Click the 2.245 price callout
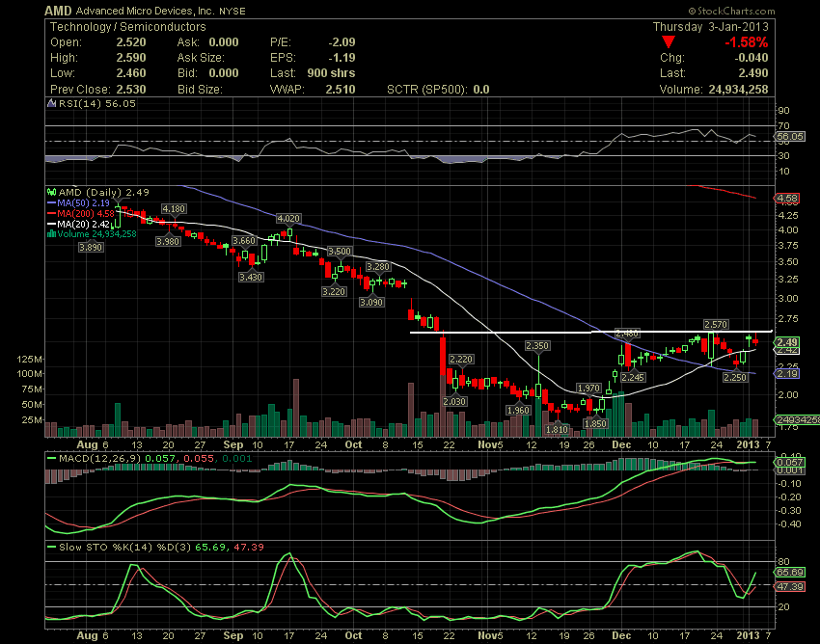 pyautogui.click(x=633, y=377)
